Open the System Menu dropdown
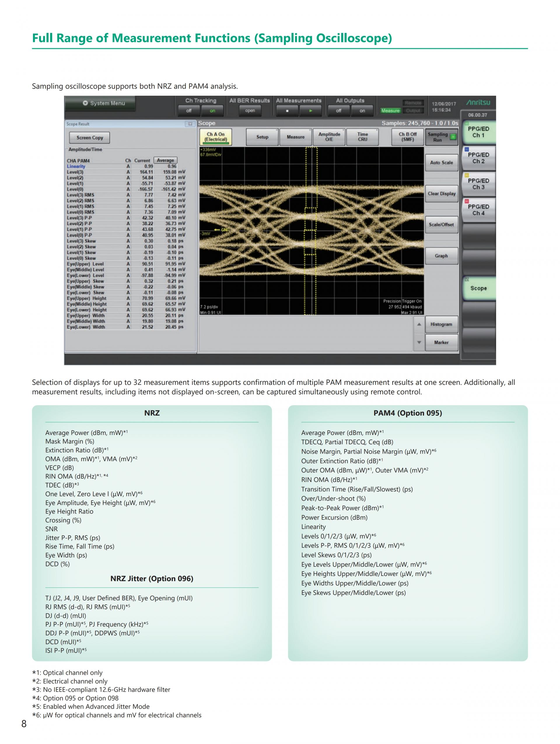 tap(104, 103)
